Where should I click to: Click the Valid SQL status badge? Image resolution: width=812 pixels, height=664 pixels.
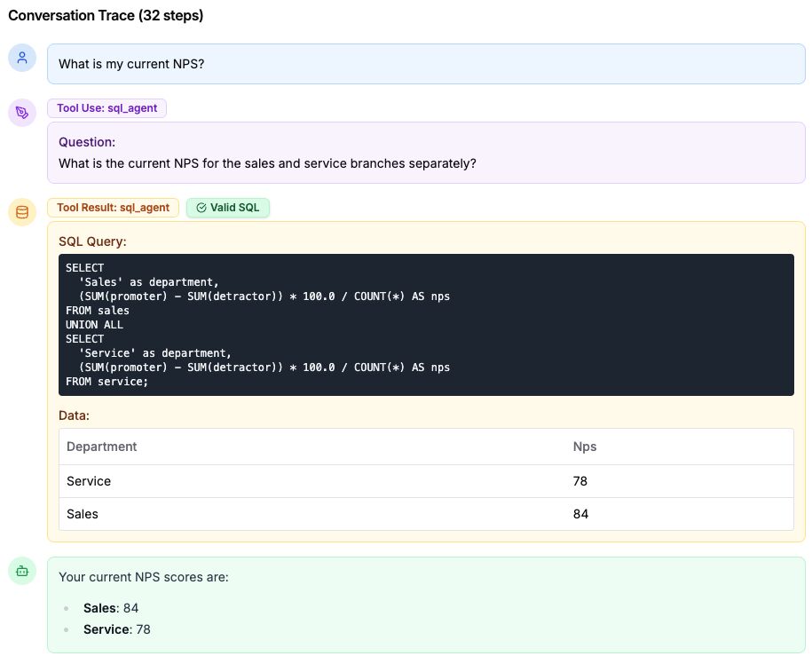pyautogui.click(x=228, y=208)
